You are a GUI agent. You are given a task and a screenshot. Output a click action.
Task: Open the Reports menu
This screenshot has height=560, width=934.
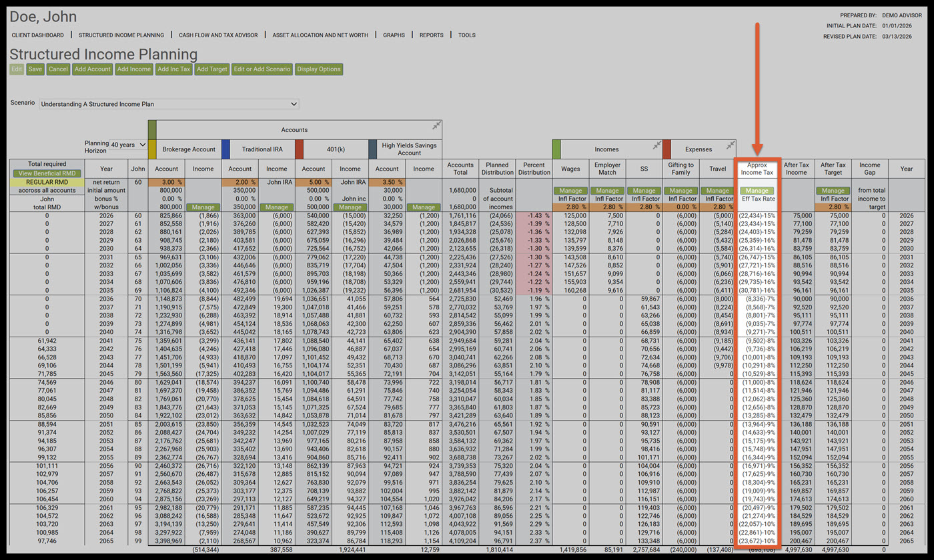[x=431, y=35]
